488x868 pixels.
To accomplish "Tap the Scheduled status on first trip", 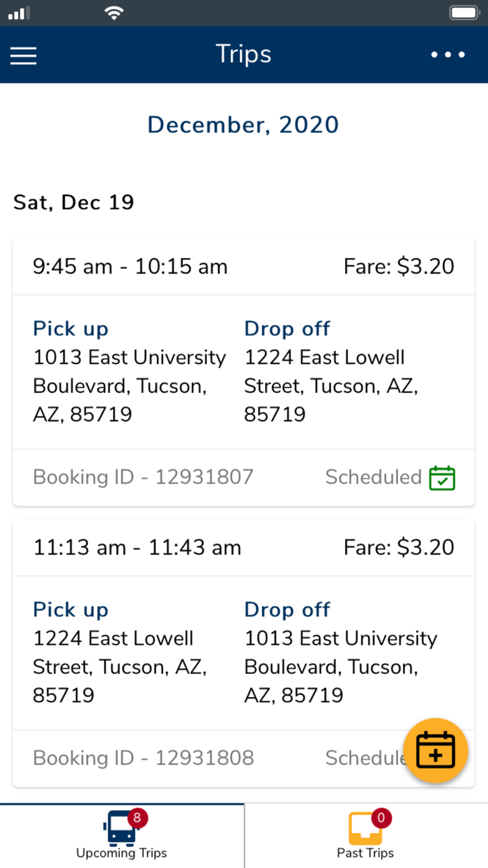I will 374,477.
